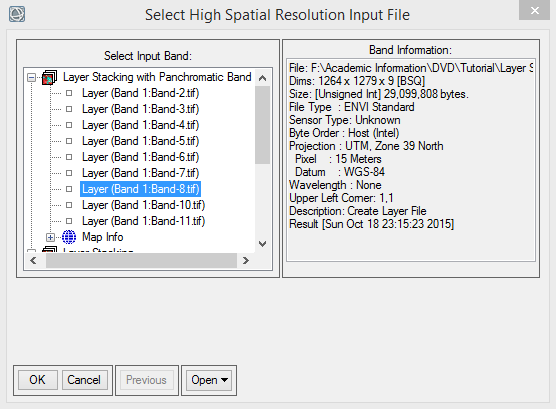Click the horizontal scrollbar thumb under band list
556x409 pixels.
pyautogui.click(x=141, y=261)
